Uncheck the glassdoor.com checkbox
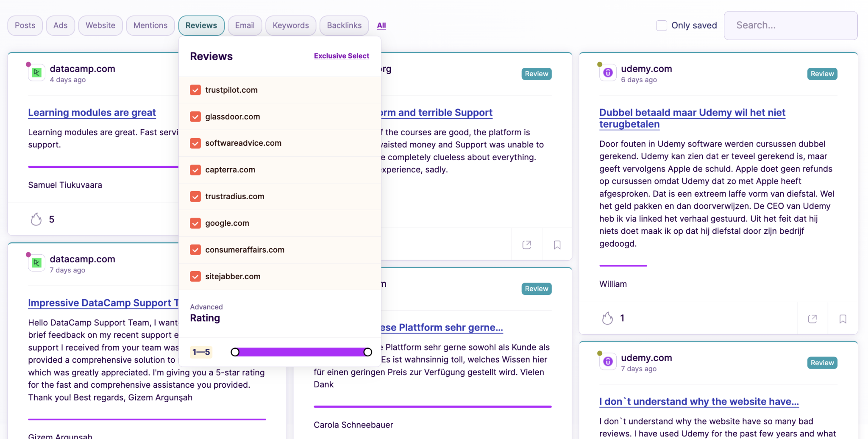 pyautogui.click(x=195, y=117)
